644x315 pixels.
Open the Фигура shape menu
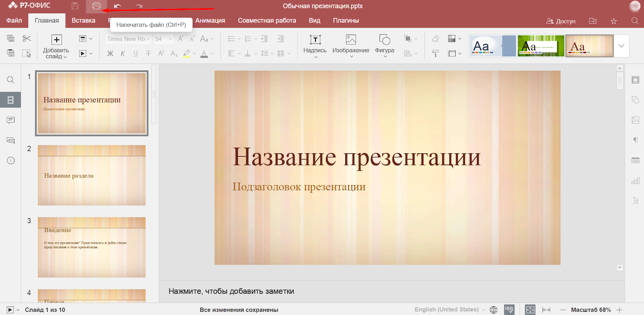(x=385, y=46)
